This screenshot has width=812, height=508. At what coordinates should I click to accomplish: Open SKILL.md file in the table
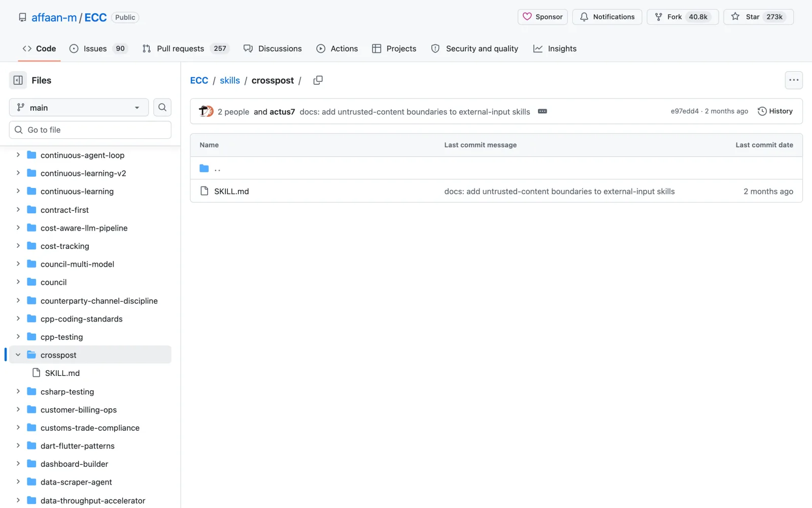(x=231, y=192)
